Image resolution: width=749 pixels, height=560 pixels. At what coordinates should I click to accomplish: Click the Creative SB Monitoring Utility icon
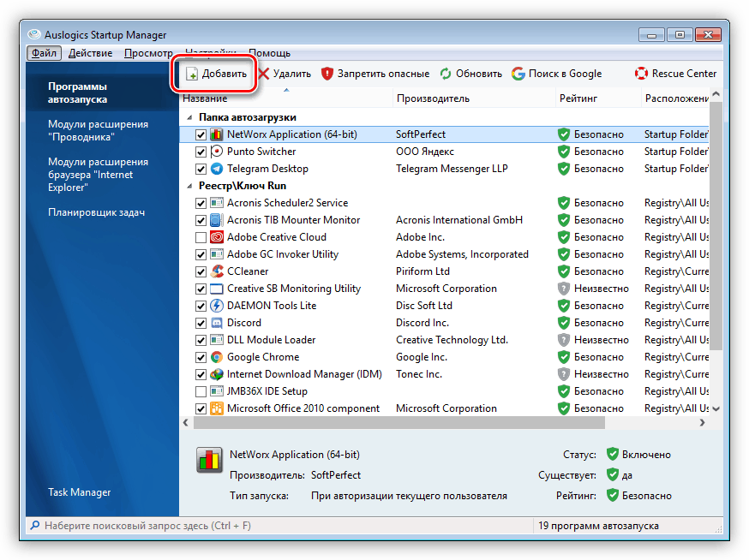coord(217,289)
